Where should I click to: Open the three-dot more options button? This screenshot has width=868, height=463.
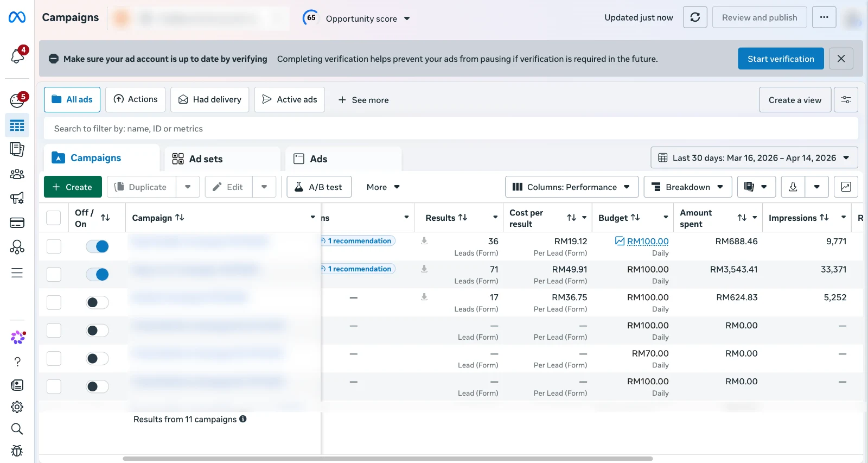(x=824, y=17)
